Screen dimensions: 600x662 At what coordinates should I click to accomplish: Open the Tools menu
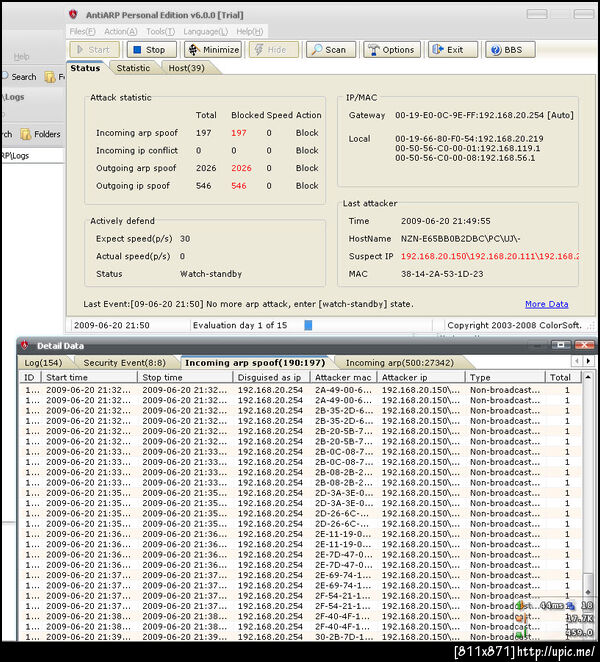pyautogui.click(x=160, y=32)
